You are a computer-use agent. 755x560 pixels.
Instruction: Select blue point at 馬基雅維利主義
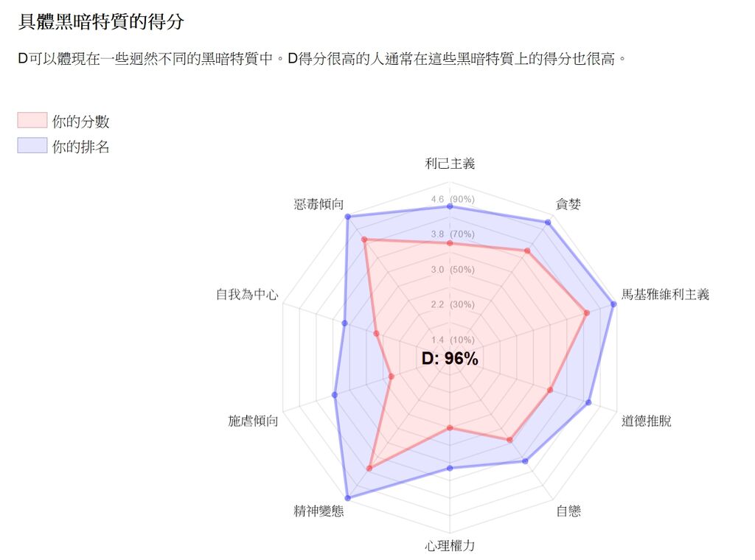coord(613,304)
